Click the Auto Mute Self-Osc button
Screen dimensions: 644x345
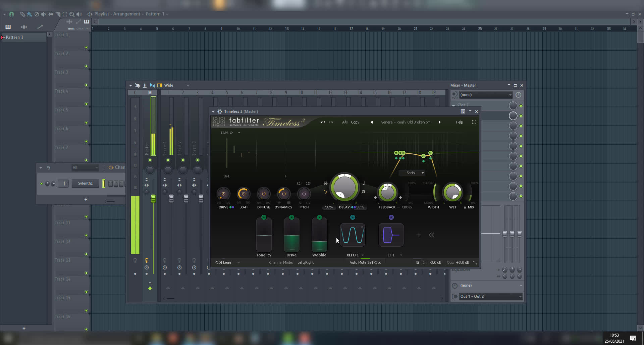(365, 262)
